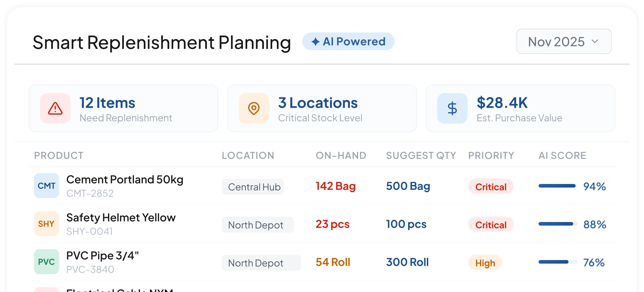Viewport: 644px width, 292px height.
Task: Click the blue dollar sign icon
Action: tap(452, 108)
